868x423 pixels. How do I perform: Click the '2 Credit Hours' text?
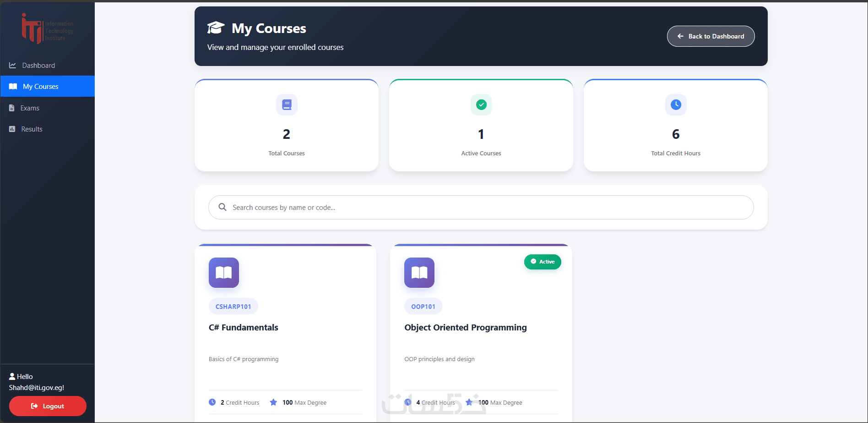(240, 402)
